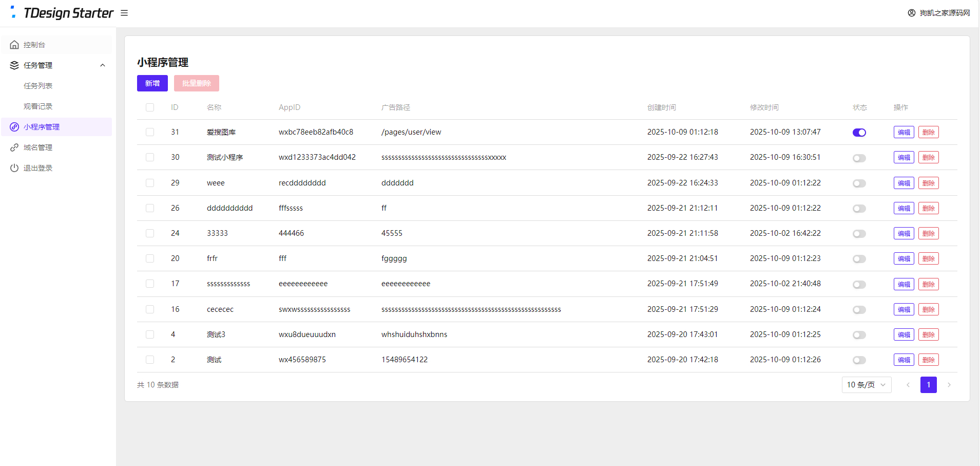Select page number 1 in pagination
This screenshot has width=980, height=466.
(928, 385)
